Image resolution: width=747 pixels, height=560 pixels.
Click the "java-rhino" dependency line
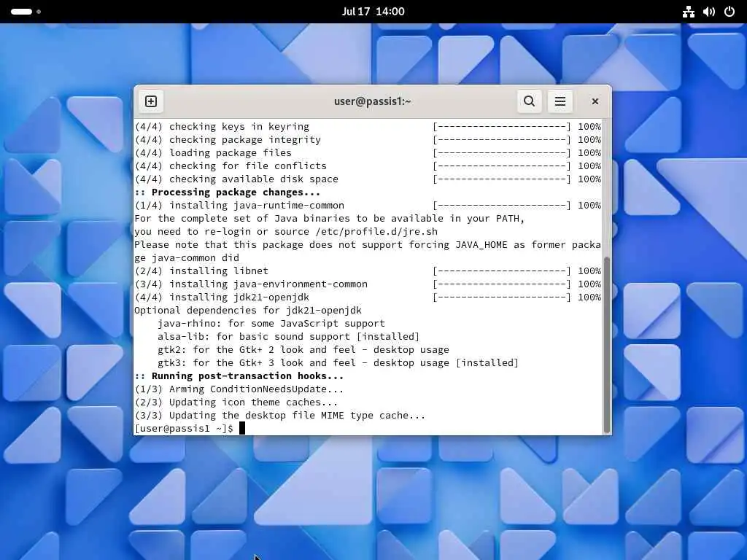[x=271, y=324]
